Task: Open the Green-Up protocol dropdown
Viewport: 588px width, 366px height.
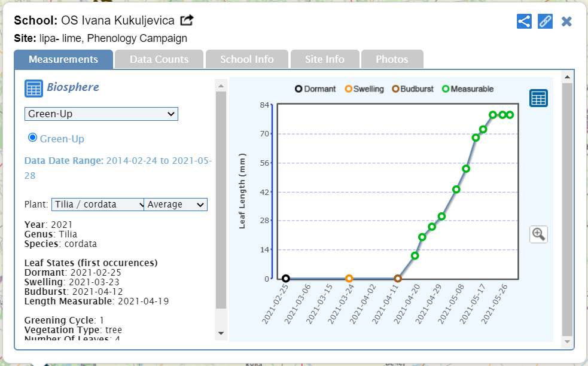Action: point(101,114)
